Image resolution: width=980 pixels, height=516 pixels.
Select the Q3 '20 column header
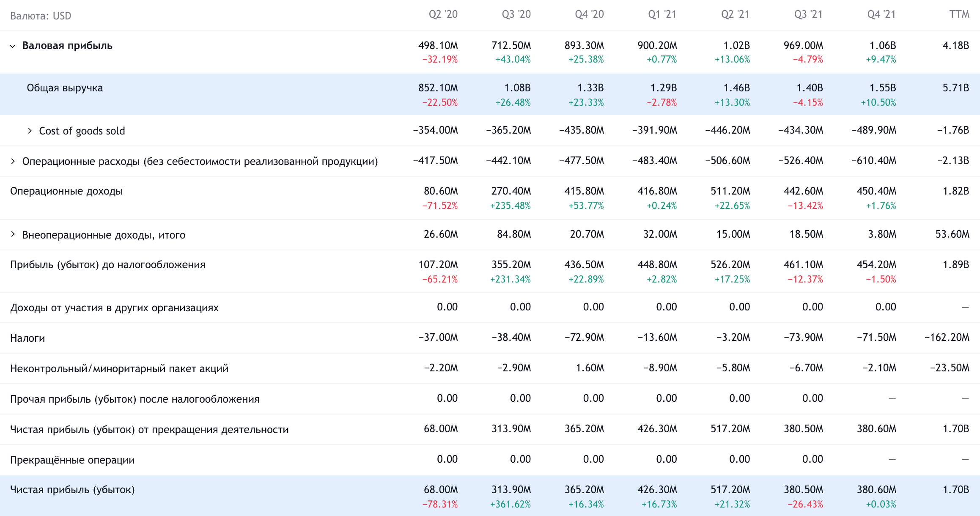(x=516, y=15)
